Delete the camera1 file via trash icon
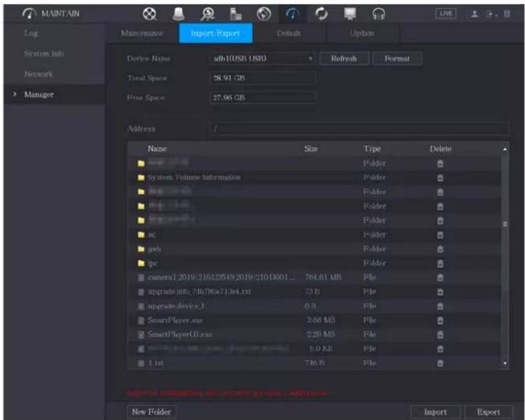Screen dimensions: 525x420 pyautogui.click(x=440, y=277)
